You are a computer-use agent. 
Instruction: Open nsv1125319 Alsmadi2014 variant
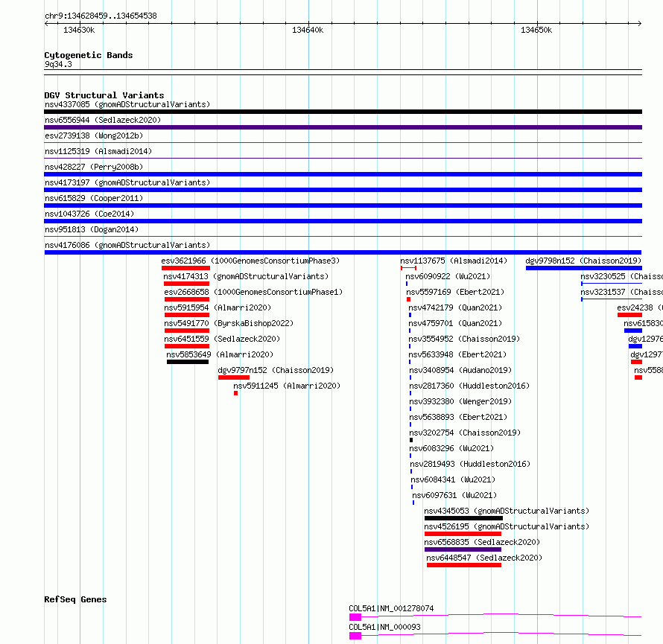(98, 151)
